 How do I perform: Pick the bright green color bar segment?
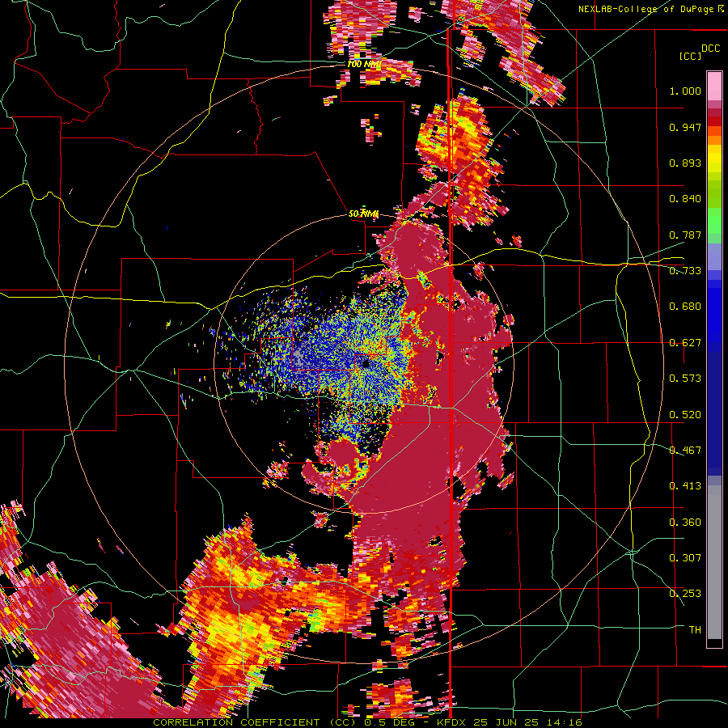pyautogui.click(x=714, y=221)
